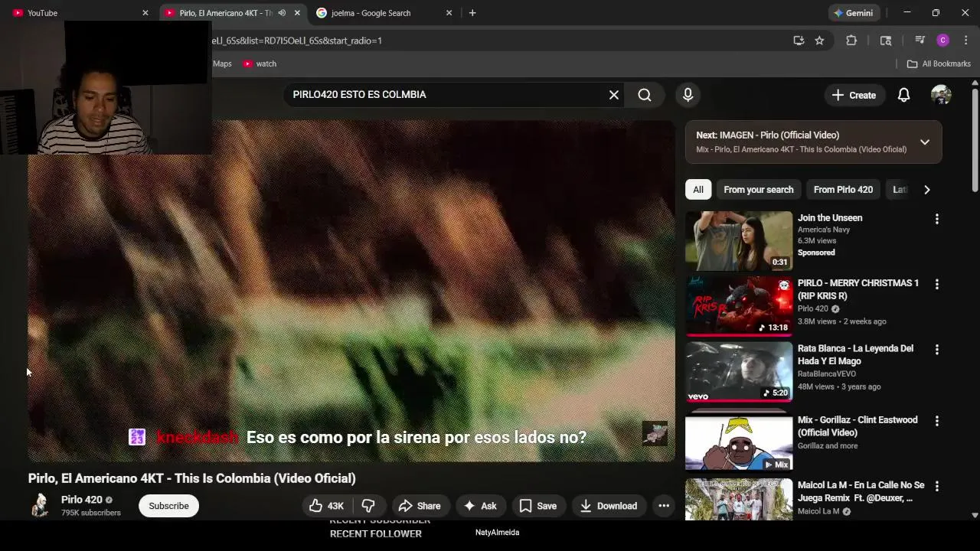Share the video
Screen dimensions: 980x551
(420, 506)
